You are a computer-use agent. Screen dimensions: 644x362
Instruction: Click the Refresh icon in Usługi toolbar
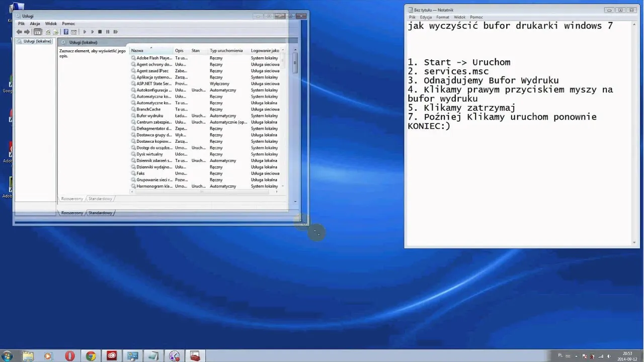point(48,32)
